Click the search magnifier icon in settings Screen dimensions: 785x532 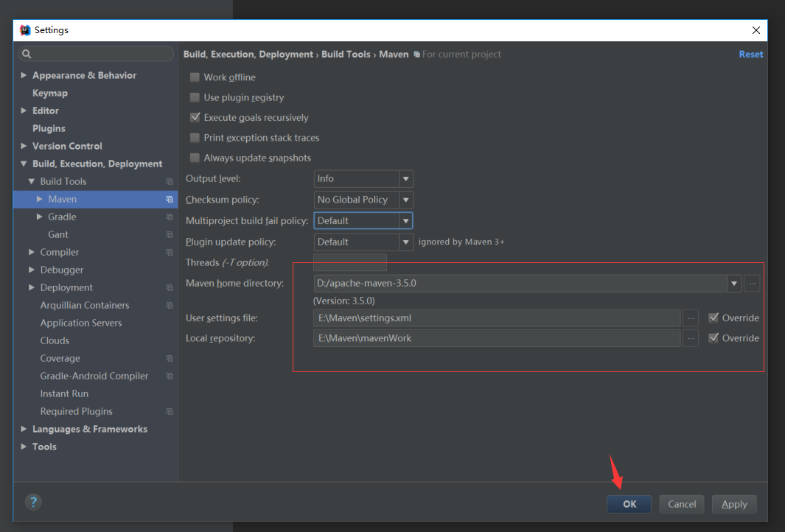[27, 54]
